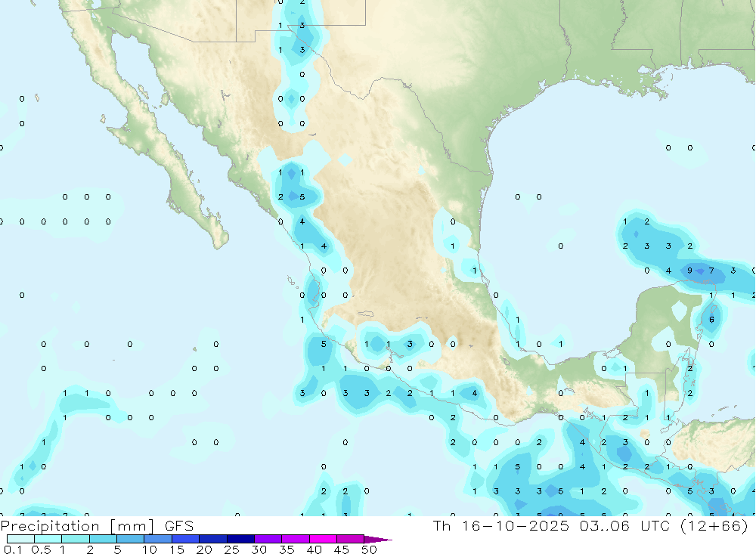The height and width of the screenshot is (554, 756).
Task: Click the time range "03..06"
Action: (605, 525)
